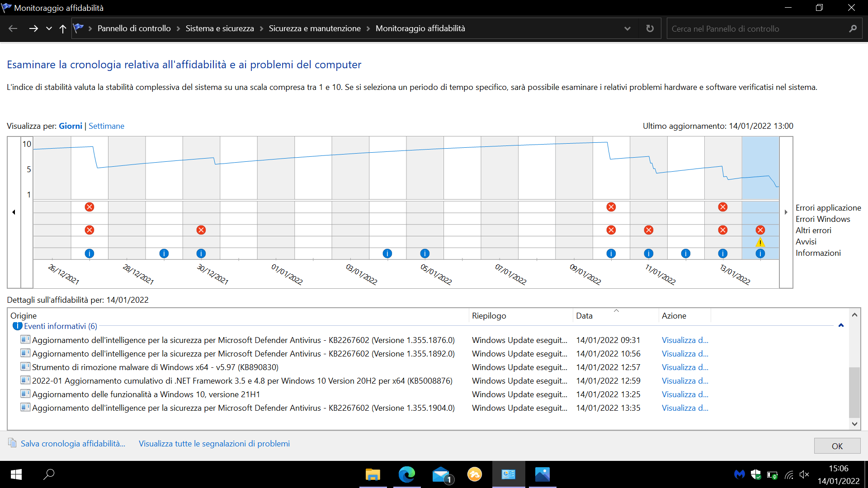Sort by Azione column header
Image resolution: width=868 pixels, height=488 pixels.
coord(685,315)
